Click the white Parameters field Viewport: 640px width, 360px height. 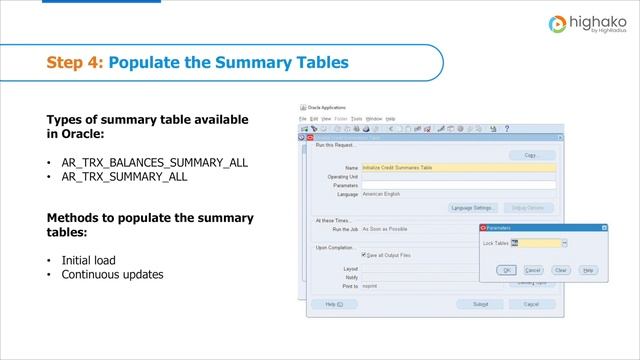tap(458, 185)
